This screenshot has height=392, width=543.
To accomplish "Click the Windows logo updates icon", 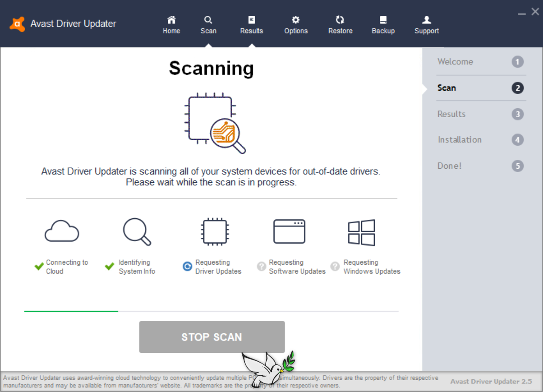I will pos(362,233).
